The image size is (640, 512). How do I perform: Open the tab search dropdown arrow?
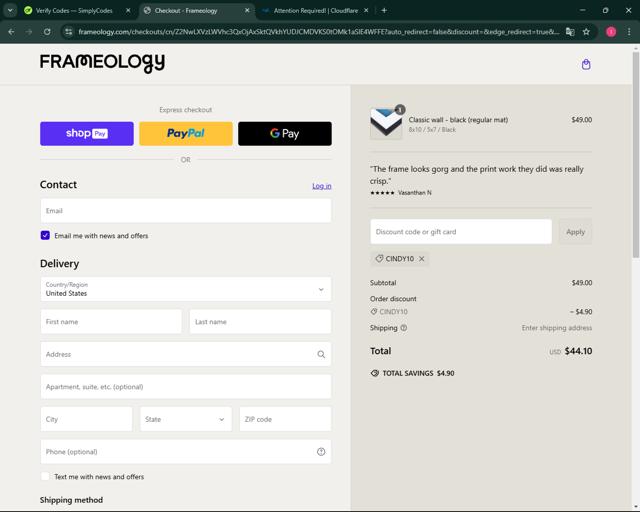click(x=10, y=11)
